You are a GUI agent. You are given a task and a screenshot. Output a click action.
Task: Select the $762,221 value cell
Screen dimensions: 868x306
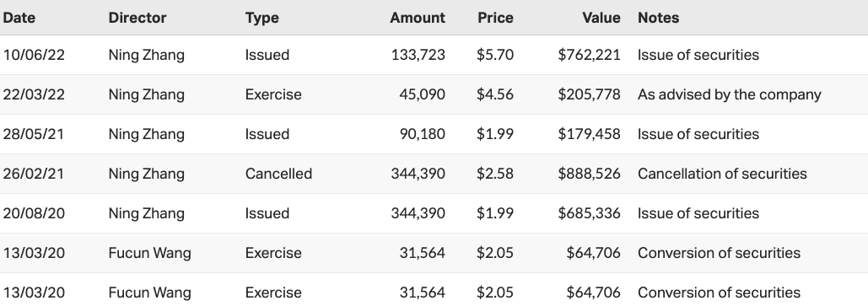click(589, 55)
